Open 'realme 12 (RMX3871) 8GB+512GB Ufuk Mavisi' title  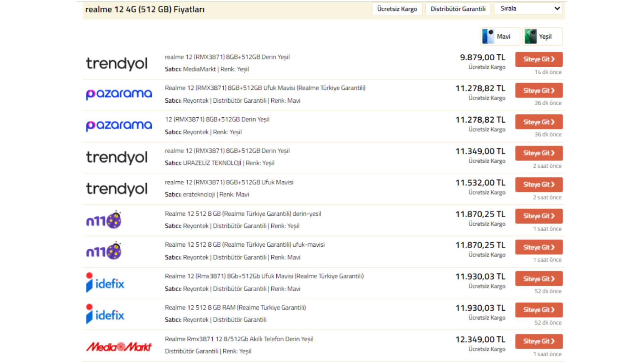[229, 182]
